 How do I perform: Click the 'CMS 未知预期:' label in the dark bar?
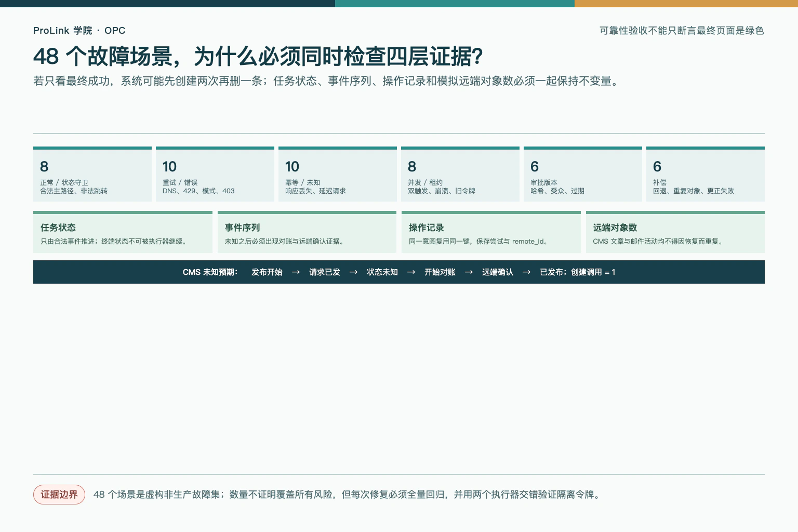coord(210,272)
